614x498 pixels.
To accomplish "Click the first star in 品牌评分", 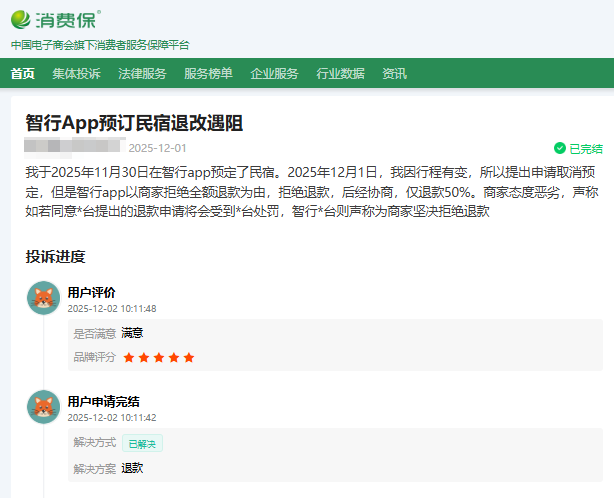I will click(129, 357).
